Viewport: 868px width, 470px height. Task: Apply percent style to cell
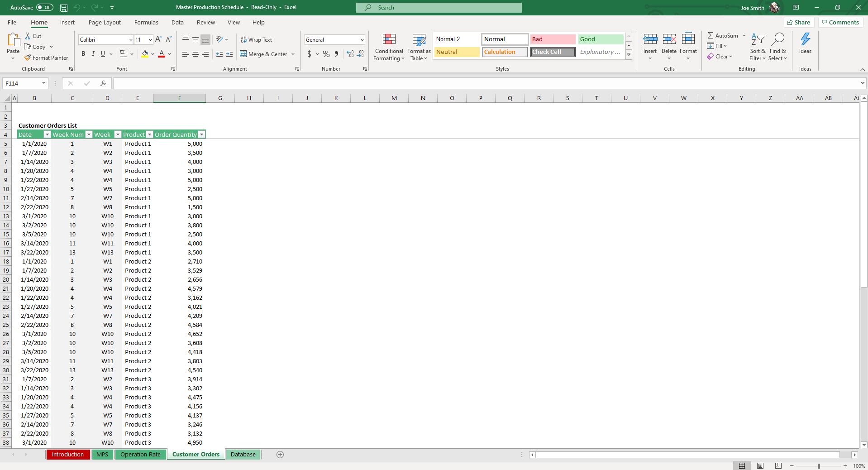pyautogui.click(x=326, y=54)
